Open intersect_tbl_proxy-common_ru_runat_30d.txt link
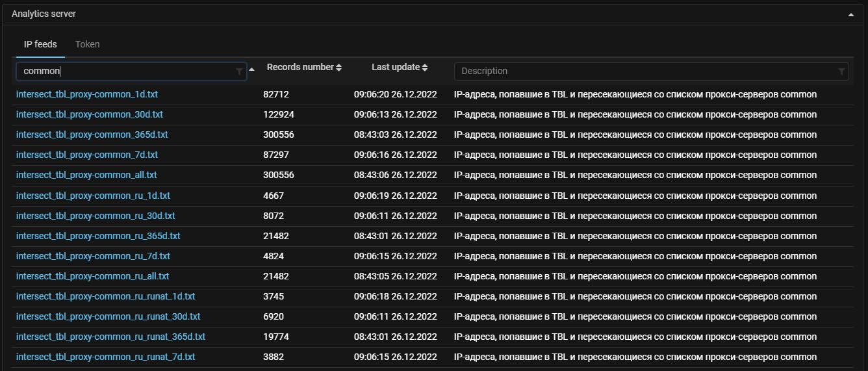This screenshot has width=868, height=371. (108, 316)
